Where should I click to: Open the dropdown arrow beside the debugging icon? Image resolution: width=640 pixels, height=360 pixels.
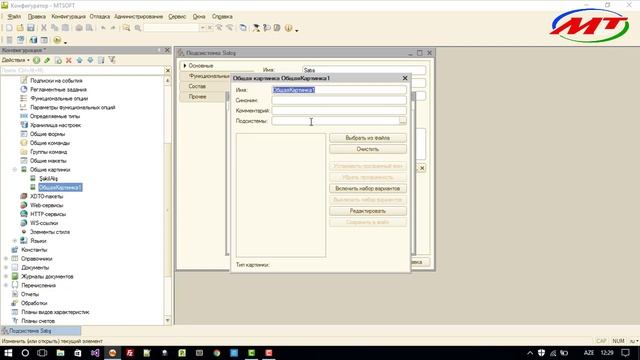click(65, 42)
